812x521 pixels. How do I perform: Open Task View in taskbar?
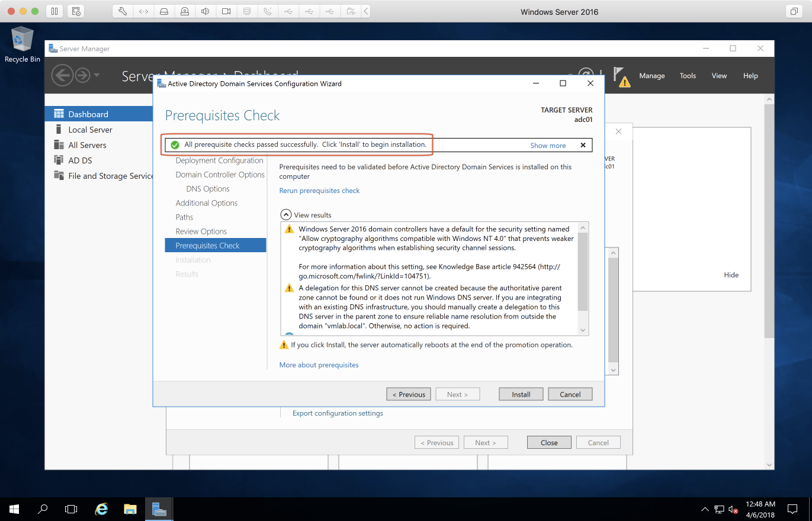coord(71,509)
